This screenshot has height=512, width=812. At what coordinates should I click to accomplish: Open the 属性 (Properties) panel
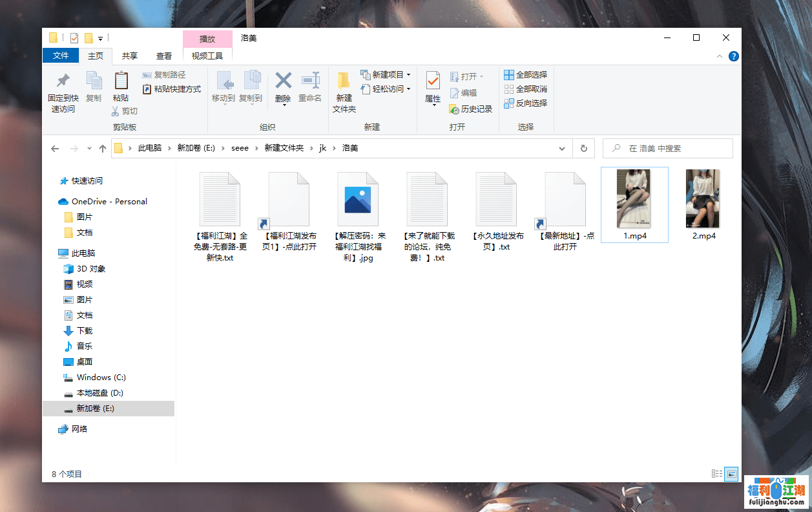[432, 84]
